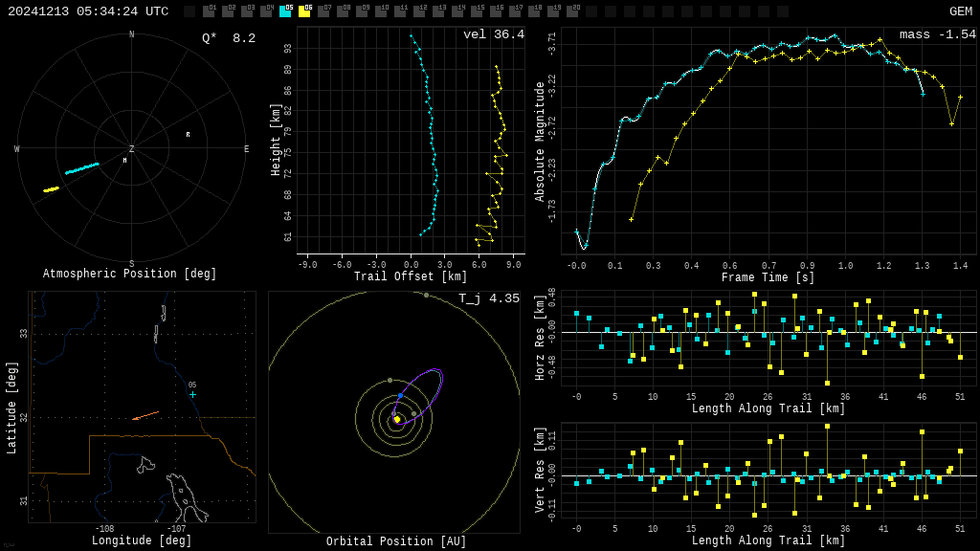Screen dimensions: 980x551
Task: Click the GEM shower label
Action: coord(960,11)
